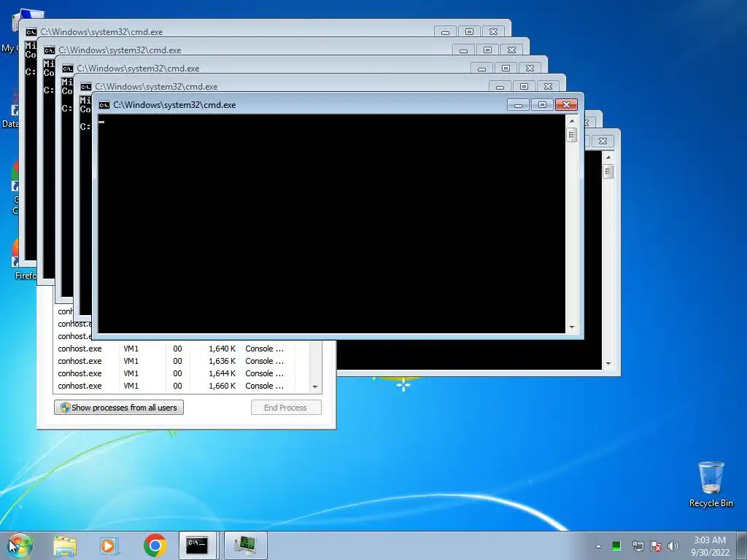Click scroll-up arrow in frontmost cmd window
This screenshot has width=747, height=560.
tap(572, 121)
